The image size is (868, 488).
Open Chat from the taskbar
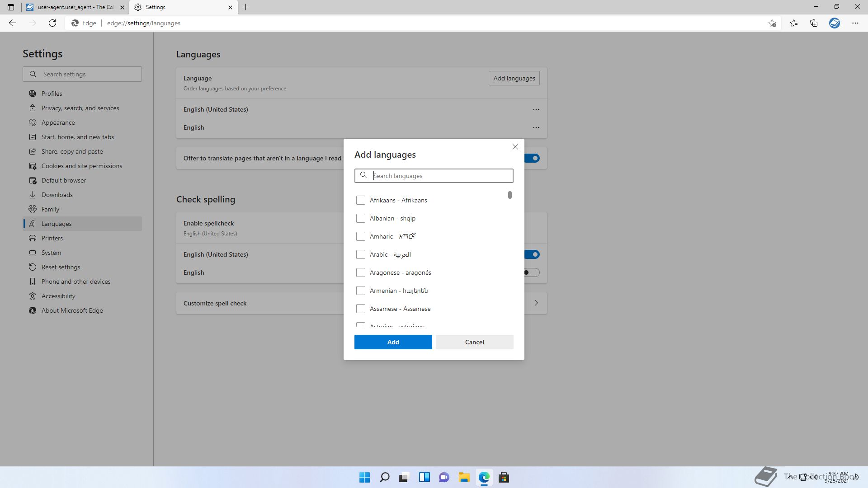(444, 477)
